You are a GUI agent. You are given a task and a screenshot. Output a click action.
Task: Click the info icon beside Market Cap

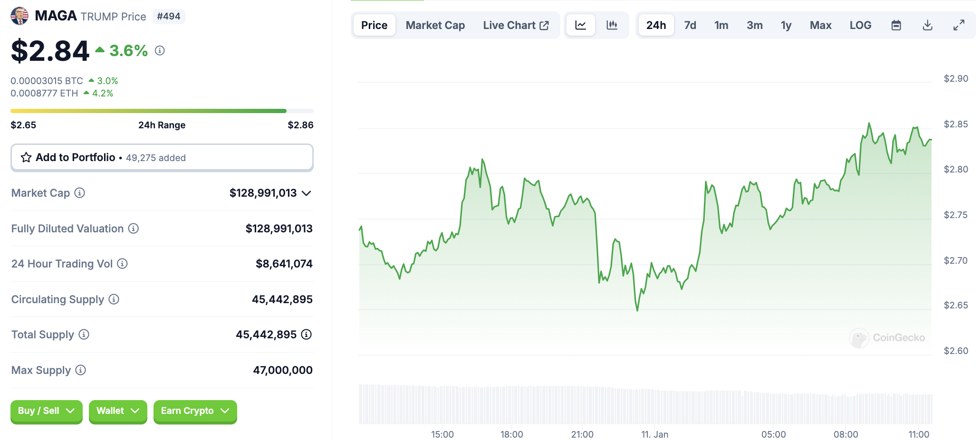point(80,193)
